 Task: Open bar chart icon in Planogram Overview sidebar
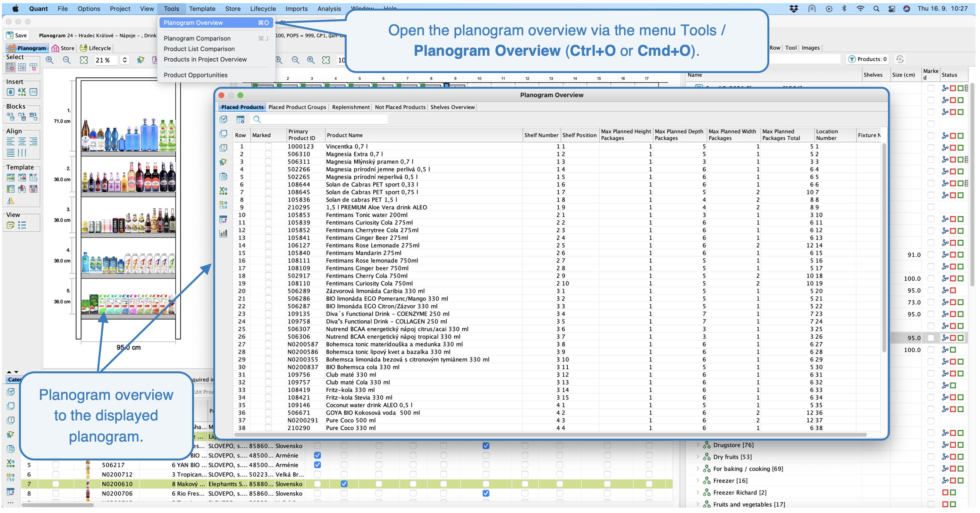click(224, 233)
